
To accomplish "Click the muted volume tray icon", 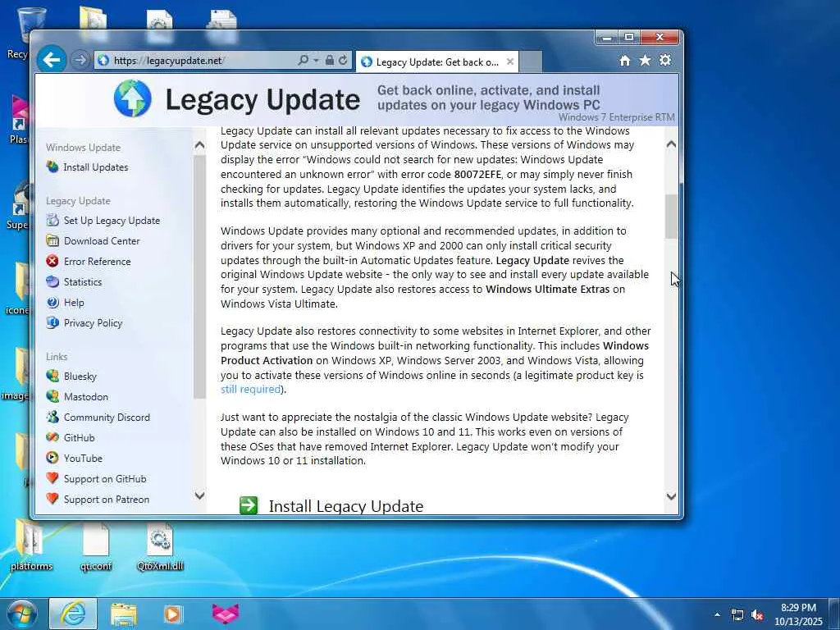I will [x=757, y=615].
